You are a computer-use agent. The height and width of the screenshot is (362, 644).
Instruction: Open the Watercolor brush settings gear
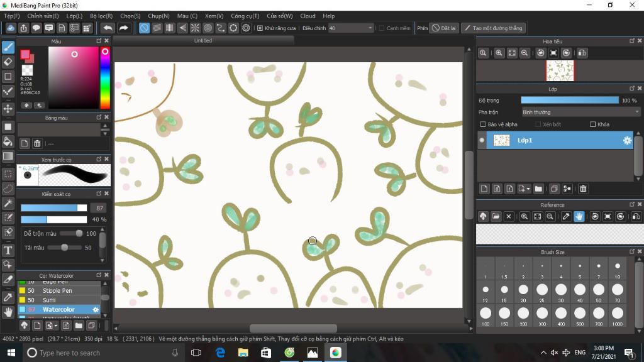click(96, 309)
